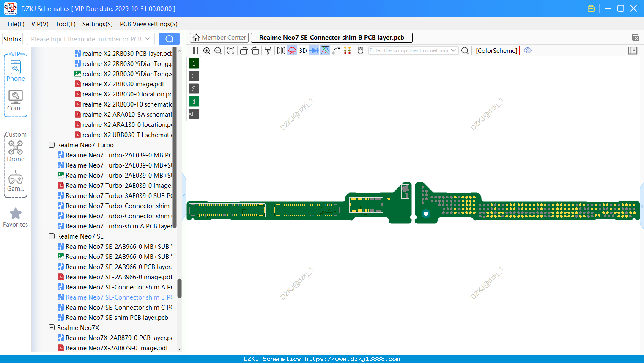Open Realme Neo7 SE-shim PCB layer.pcb
This screenshot has width=644, height=363.
click(117, 317)
